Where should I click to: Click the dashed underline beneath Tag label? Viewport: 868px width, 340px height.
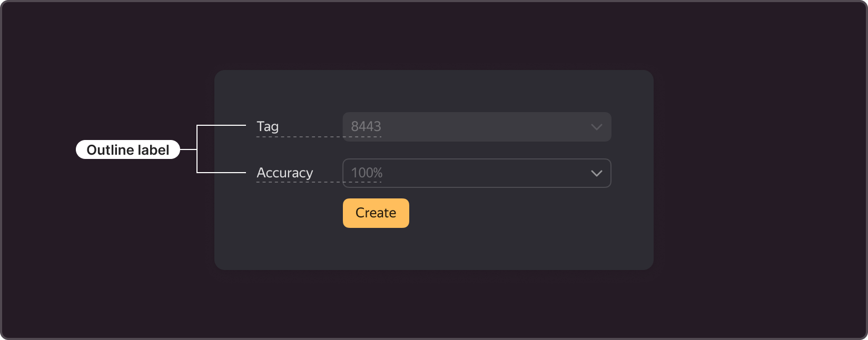[319, 137]
